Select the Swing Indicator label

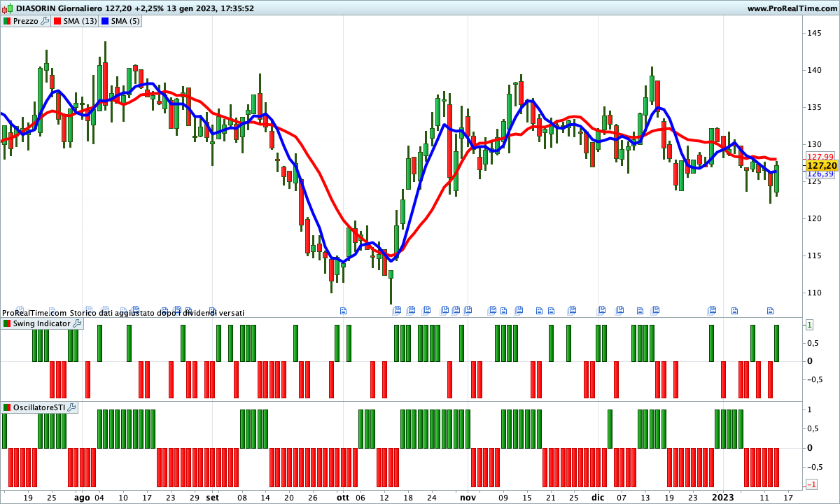pyautogui.click(x=41, y=323)
